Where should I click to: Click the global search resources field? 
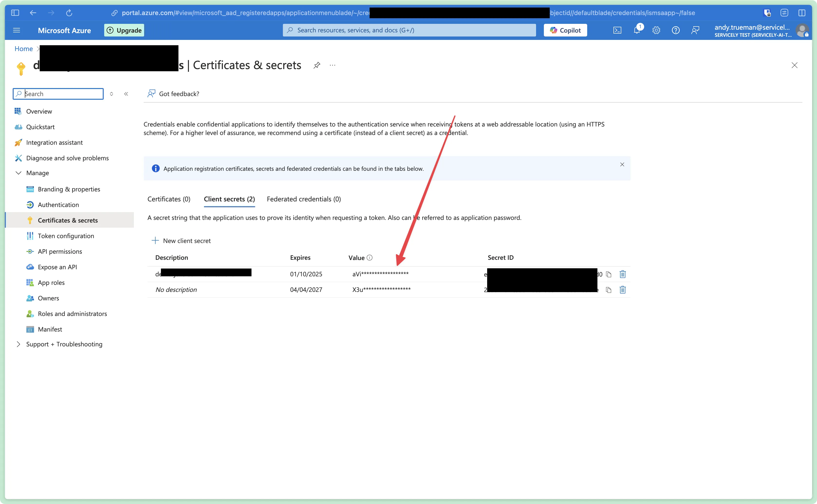click(409, 30)
